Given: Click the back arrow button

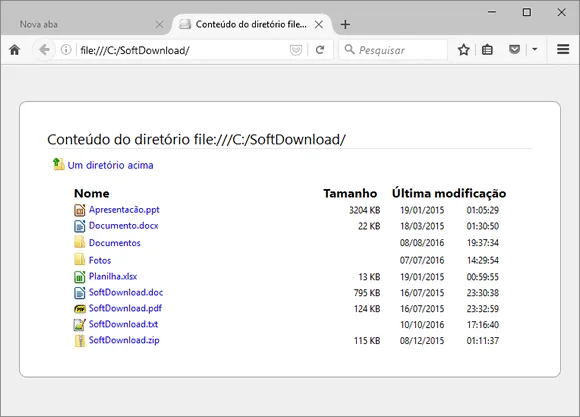Looking at the screenshot, I should (44, 50).
